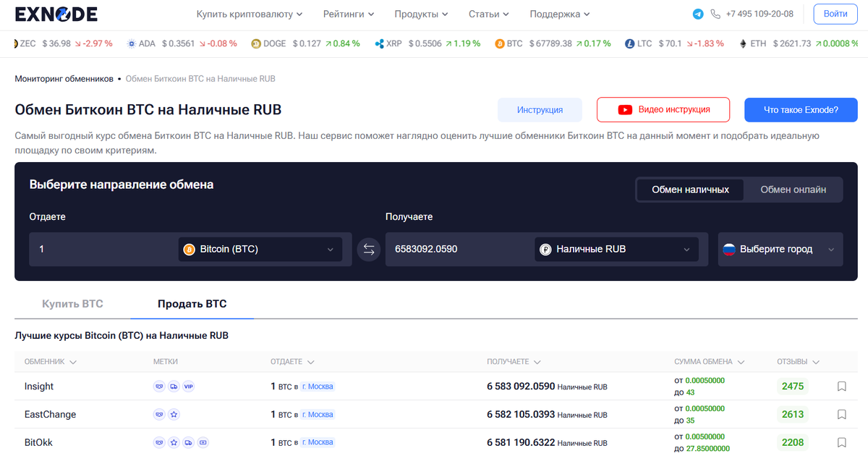
Task: Open the Bitcoin (BTC) currency dropdown
Action: 260,249
